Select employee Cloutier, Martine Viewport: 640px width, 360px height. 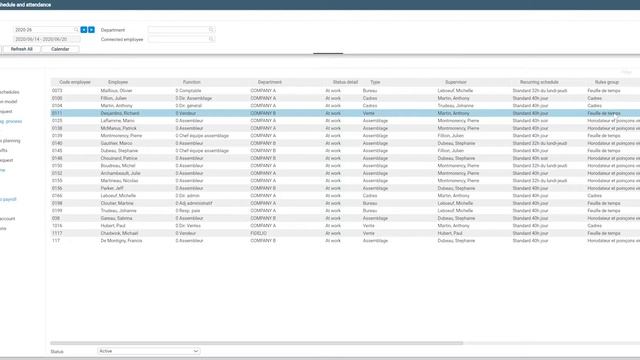[117, 203]
